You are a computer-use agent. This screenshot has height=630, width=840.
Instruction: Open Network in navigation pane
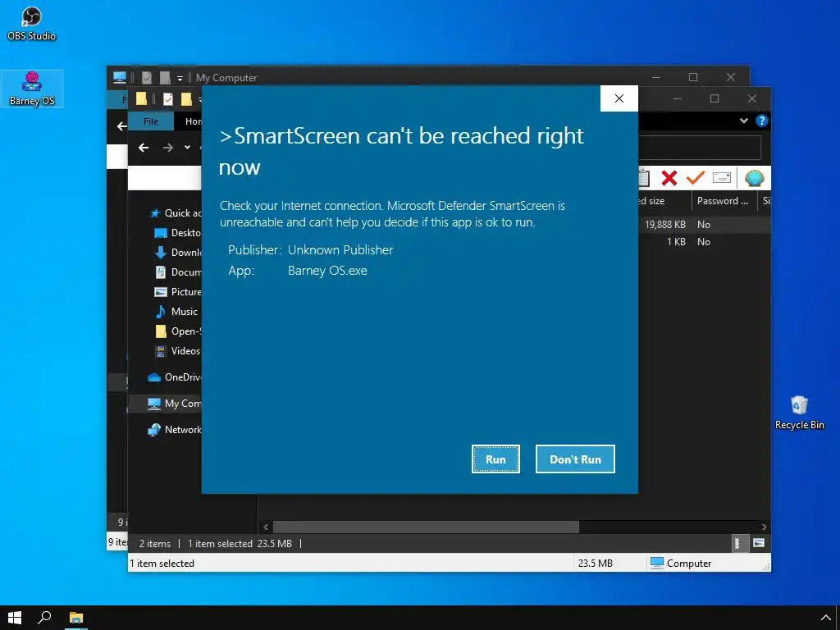pos(175,430)
